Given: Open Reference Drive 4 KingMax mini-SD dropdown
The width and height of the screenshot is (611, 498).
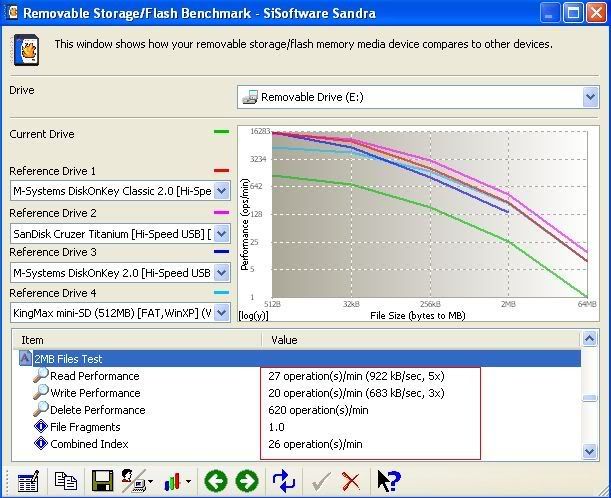Looking at the screenshot, I should pyautogui.click(x=221, y=312).
